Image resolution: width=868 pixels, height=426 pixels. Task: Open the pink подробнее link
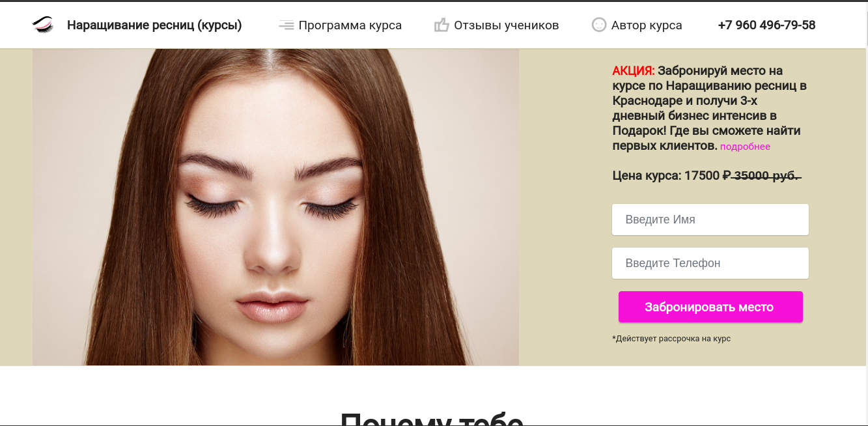(745, 147)
